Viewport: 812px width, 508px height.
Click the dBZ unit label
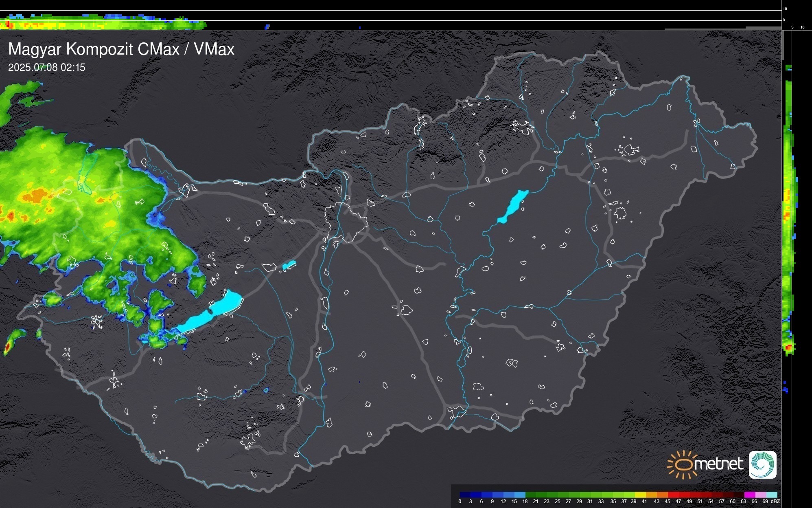coord(775,501)
